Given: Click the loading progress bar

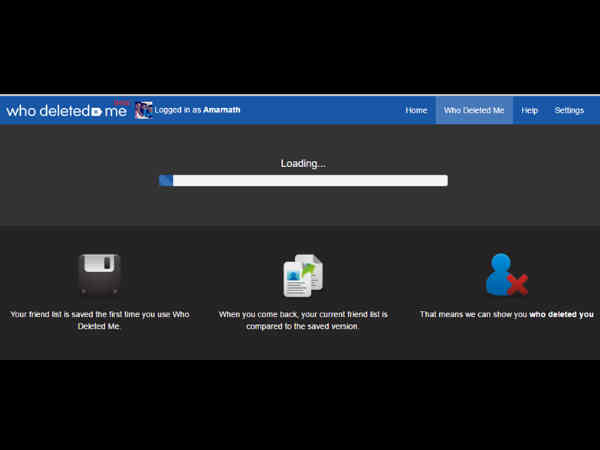Looking at the screenshot, I should [x=303, y=180].
